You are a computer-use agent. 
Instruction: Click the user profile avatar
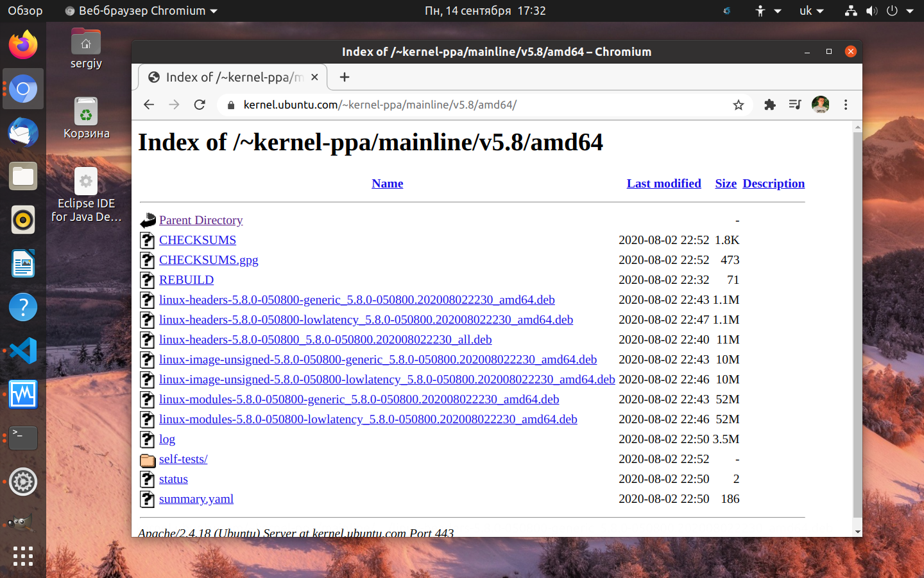point(820,105)
